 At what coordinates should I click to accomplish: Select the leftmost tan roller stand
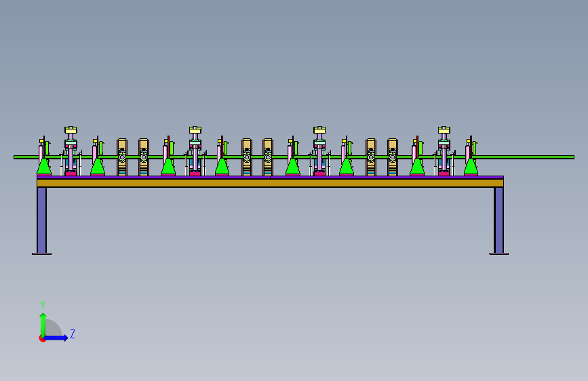122,157
